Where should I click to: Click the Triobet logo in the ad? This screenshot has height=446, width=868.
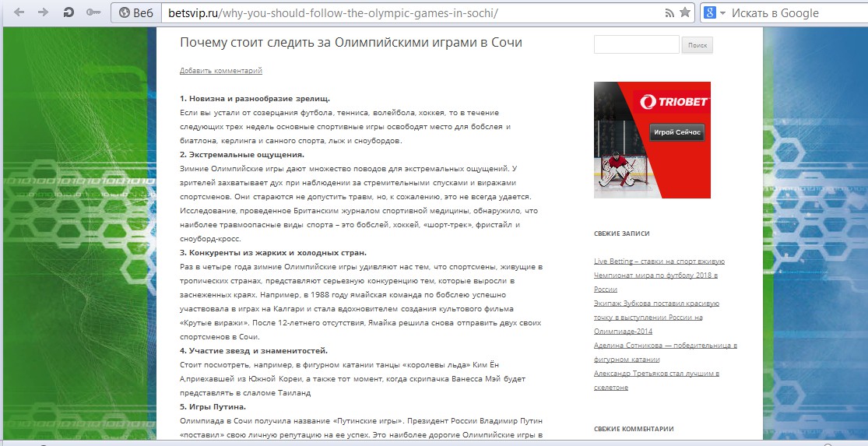[x=675, y=102]
